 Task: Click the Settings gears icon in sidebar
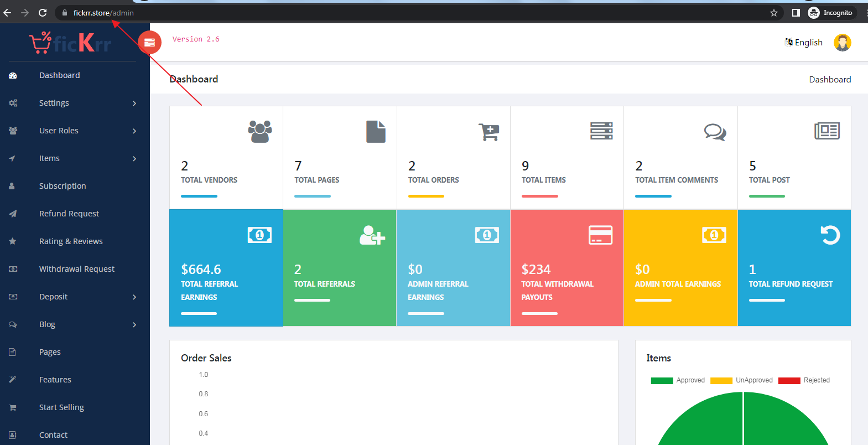(x=13, y=103)
